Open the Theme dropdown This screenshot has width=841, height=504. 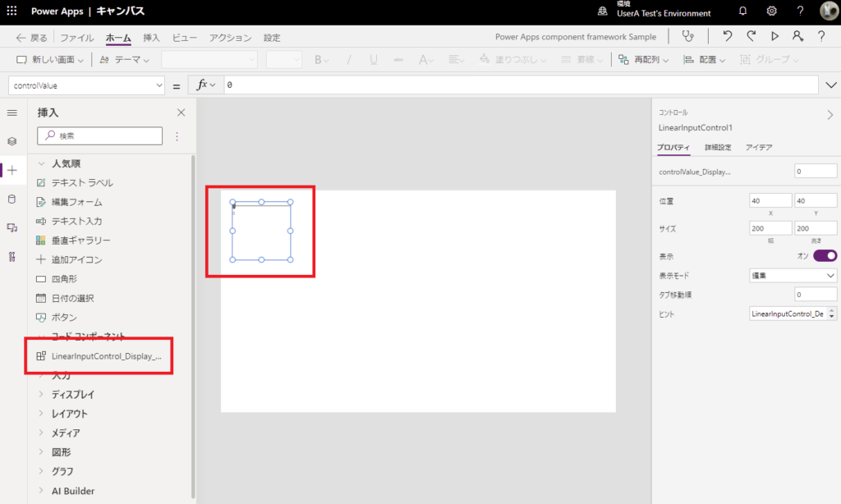(125, 60)
